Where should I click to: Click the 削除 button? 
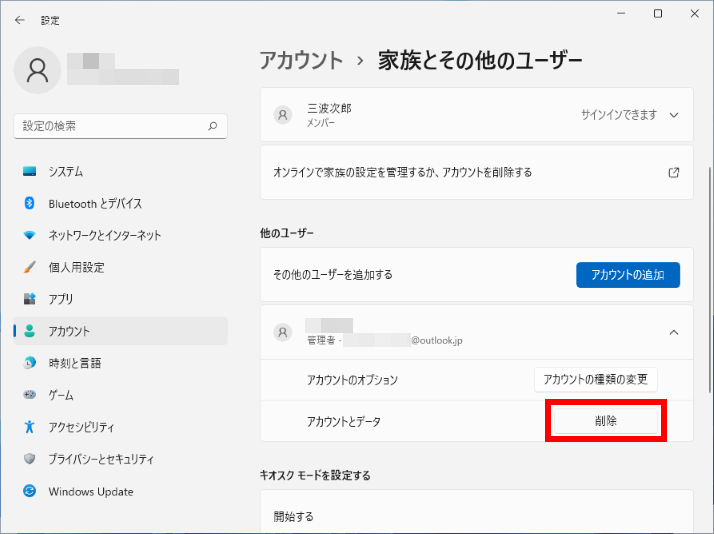click(606, 421)
